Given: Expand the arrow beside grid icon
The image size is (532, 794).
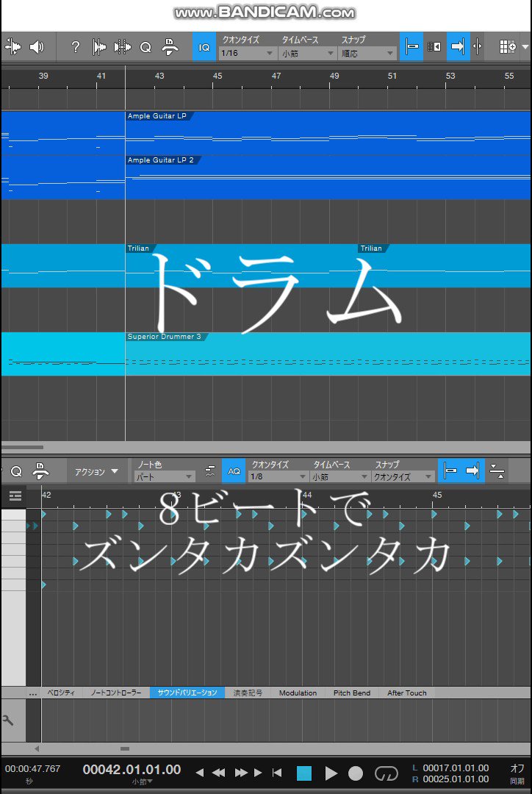Looking at the screenshot, I should [523, 46].
